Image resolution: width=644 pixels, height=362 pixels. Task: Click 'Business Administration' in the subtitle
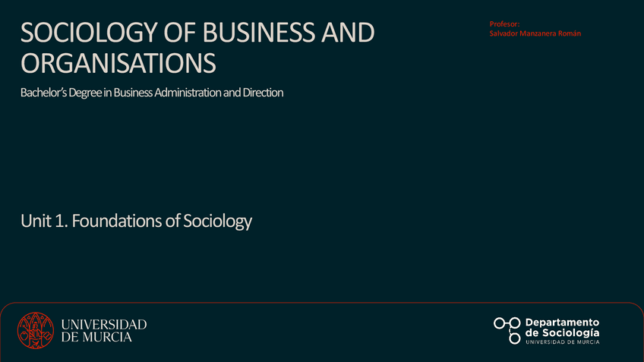(164, 93)
